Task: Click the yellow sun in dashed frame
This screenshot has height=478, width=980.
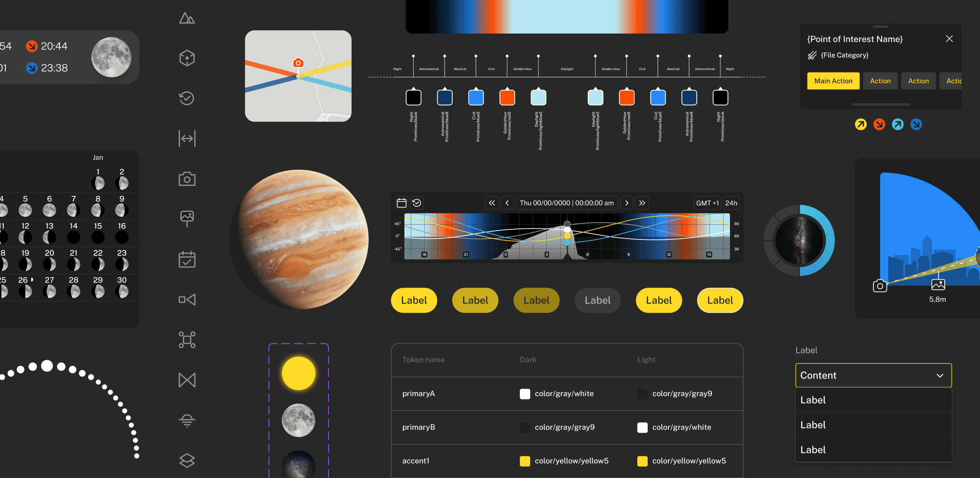Action: pos(298,373)
